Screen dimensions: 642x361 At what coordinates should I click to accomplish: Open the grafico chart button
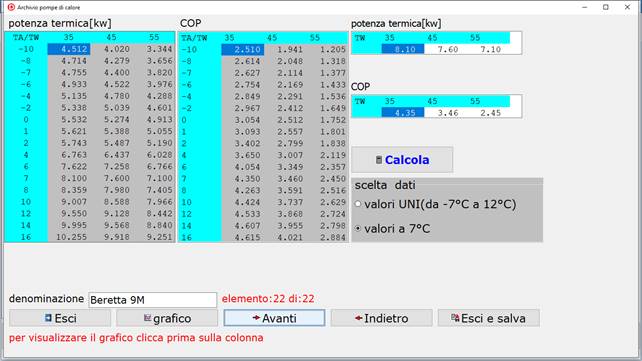pyautogui.click(x=167, y=318)
